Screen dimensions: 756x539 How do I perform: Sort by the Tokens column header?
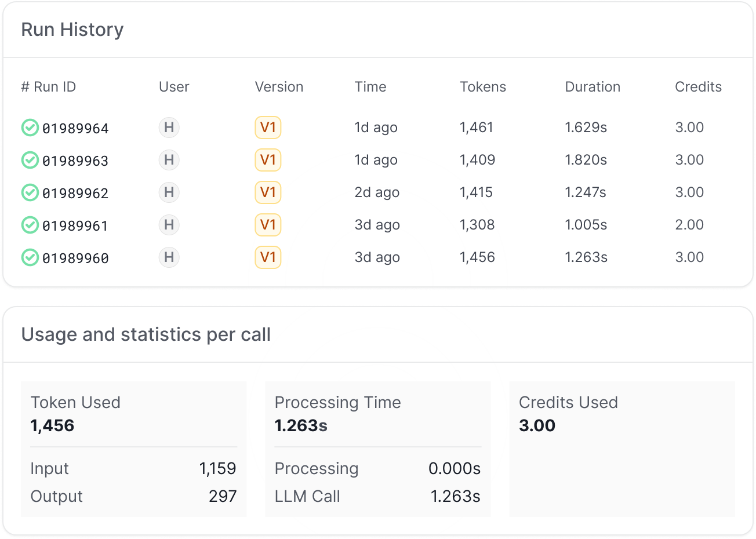pos(482,87)
